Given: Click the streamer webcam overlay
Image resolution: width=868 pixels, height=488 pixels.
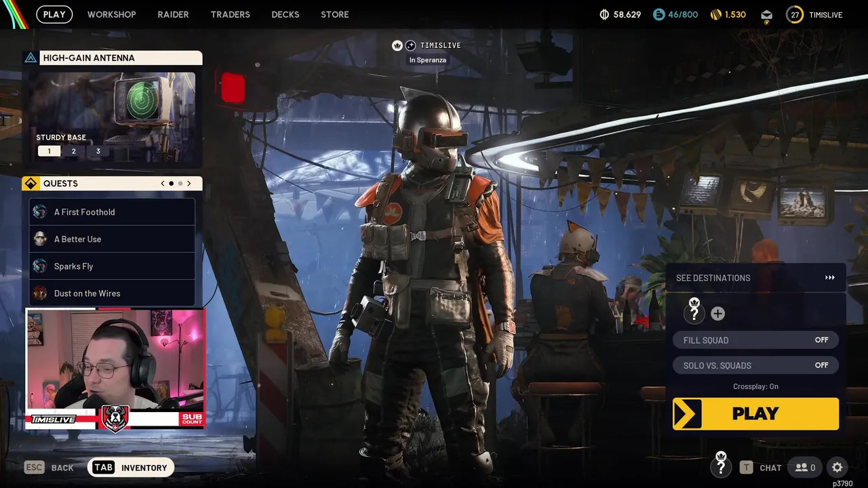Looking at the screenshot, I should [115, 369].
